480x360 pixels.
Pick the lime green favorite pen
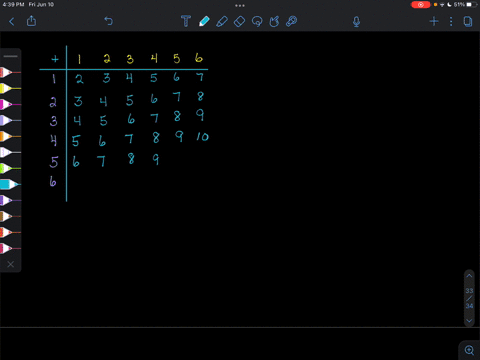[x=10, y=168]
